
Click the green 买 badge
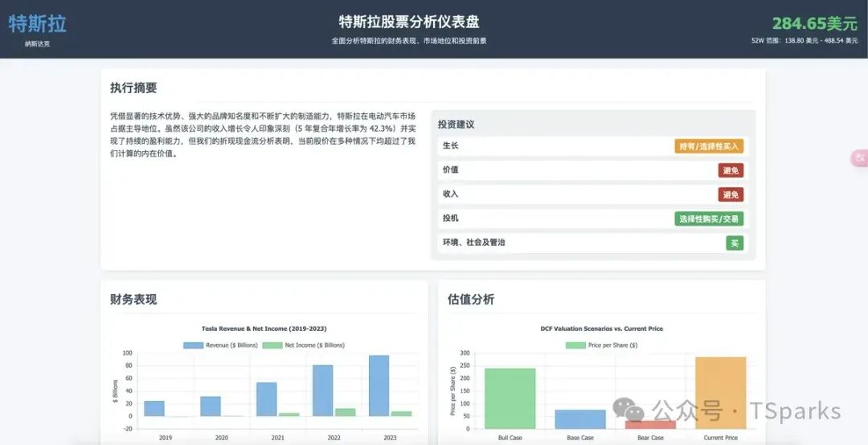(735, 243)
